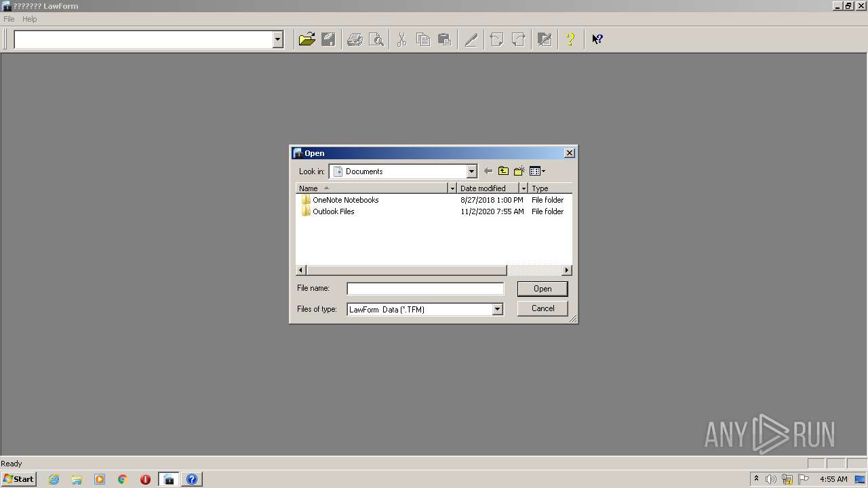Cancel the Open dialog
This screenshot has width=868, height=488.
tap(542, 308)
